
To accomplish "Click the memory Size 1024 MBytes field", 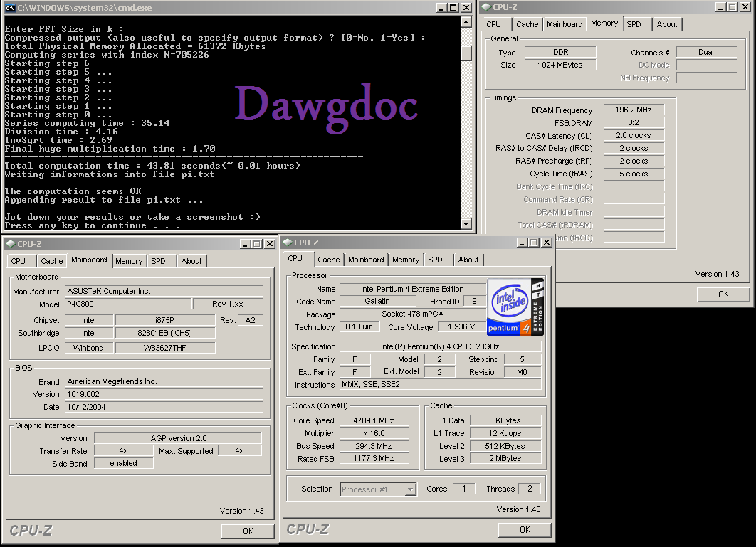I will [560, 65].
